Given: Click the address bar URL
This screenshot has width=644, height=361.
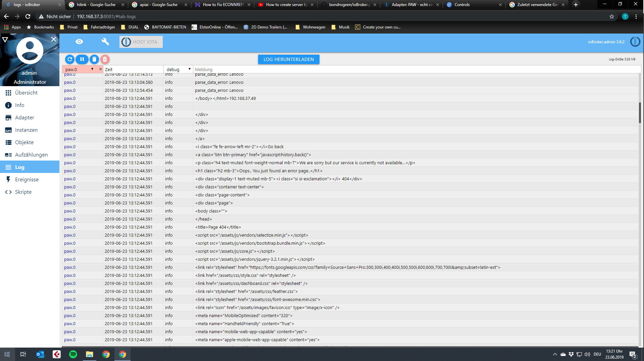Looking at the screenshot, I should point(106,16).
